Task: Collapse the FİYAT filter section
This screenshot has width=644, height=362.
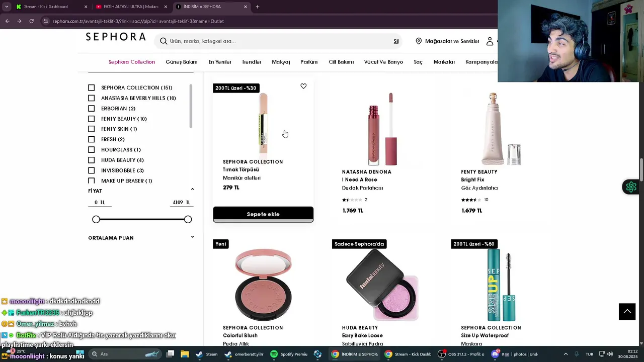Action: (192, 189)
